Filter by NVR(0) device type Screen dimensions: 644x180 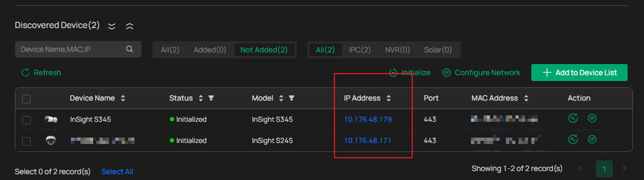coord(398,50)
